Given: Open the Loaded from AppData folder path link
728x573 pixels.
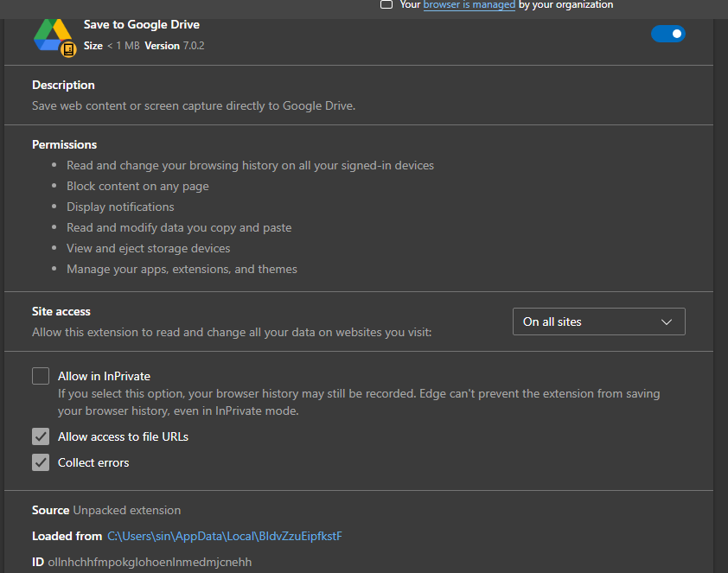Looking at the screenshot, I should (x=224, y=536).
